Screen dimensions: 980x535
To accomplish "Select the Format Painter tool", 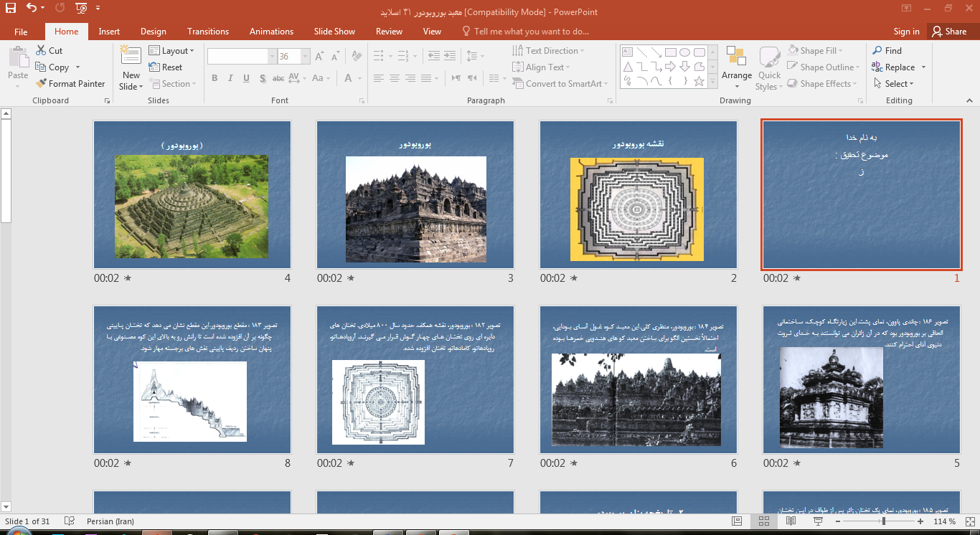I will tap(70, 84).
